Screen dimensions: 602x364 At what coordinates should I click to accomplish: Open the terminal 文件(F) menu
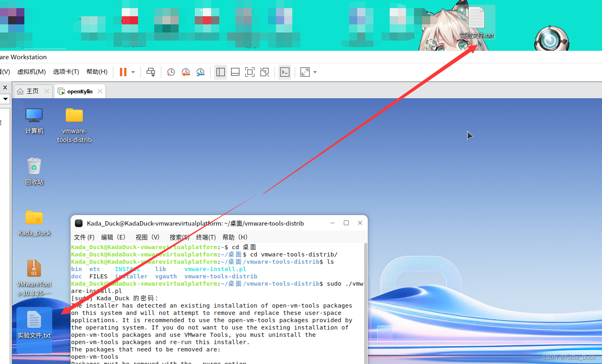tap(84, 237)
